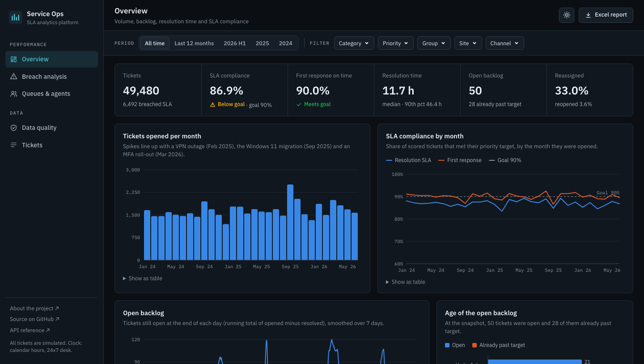Go to the Breach analysis page
The height and width of the screenshot is (364, 644).
coord(51,77)
